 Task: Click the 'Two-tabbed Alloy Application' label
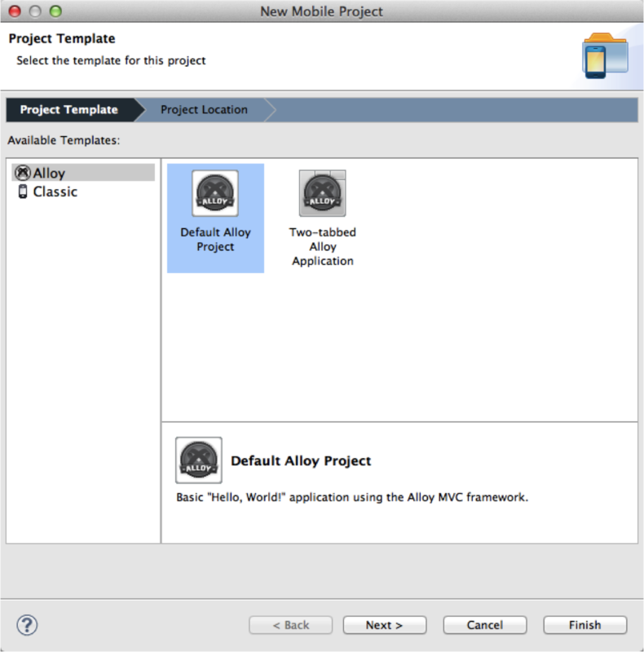pyautogui.click(x=323, y=247)
